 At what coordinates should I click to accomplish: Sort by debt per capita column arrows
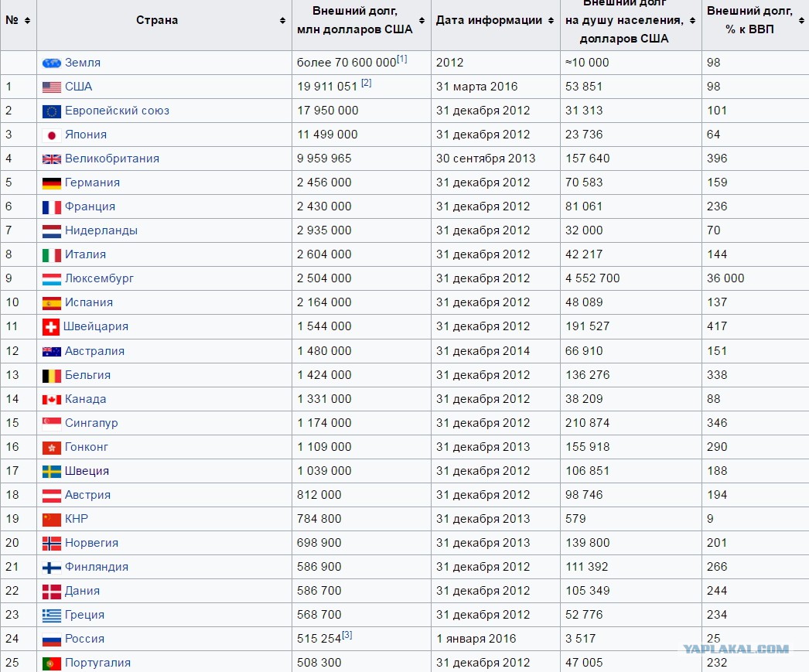[692, 21]
